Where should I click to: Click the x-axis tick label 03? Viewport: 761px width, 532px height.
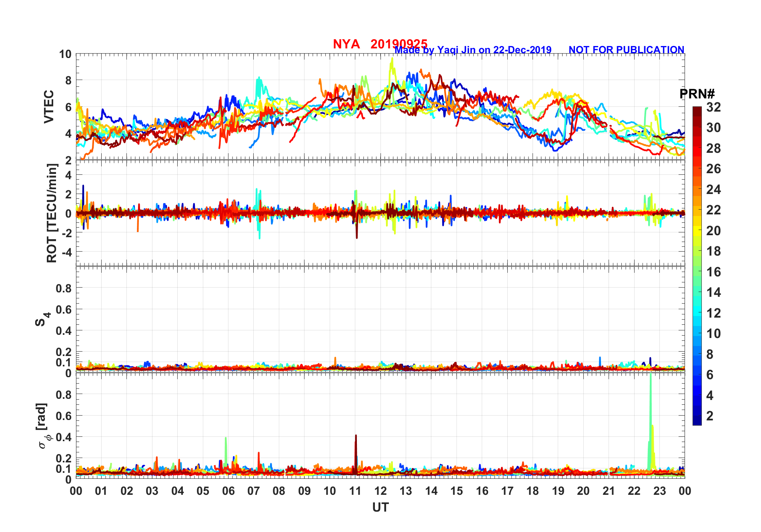pyautogui.click(x=152, y=491)
